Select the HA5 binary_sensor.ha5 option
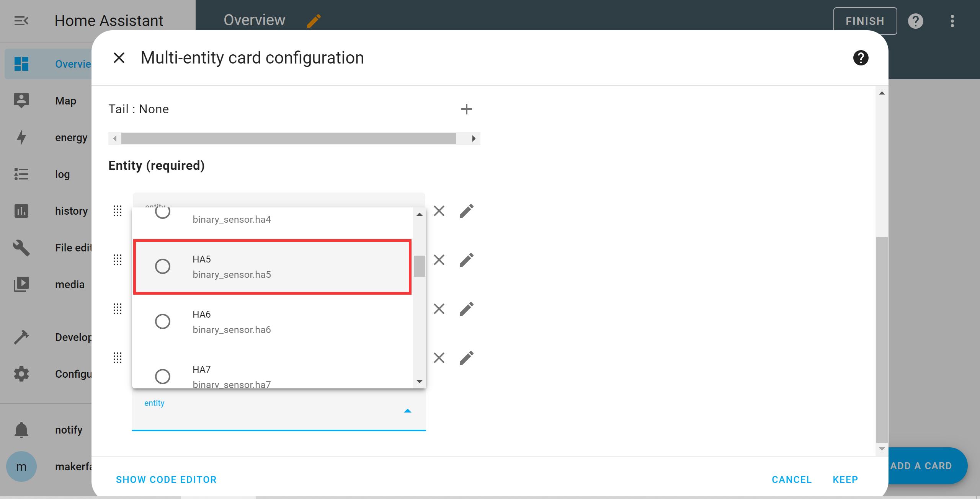The width and height of the screenshot is (980, 499). pos(272,267)
